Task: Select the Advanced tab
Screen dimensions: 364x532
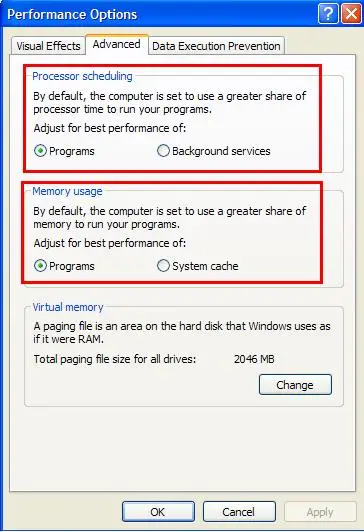Action: coord(117,44)
